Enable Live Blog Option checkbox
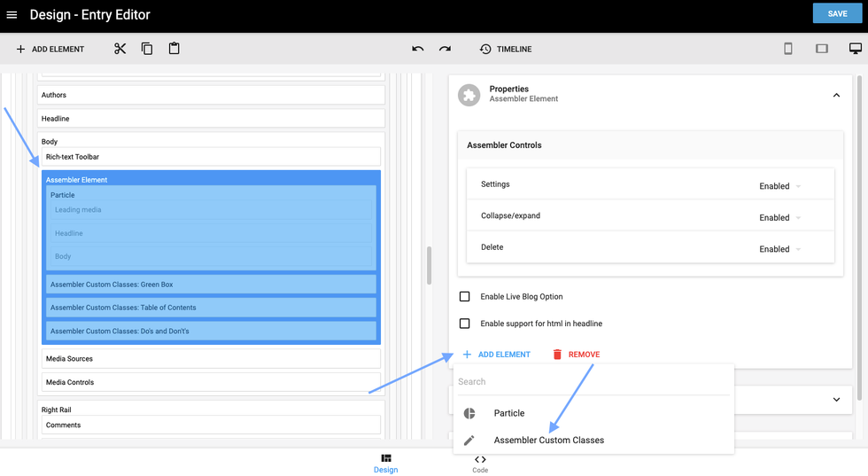The height and width of the screenshot is (476, 868). pyautogui.click(x=465, y=296)
